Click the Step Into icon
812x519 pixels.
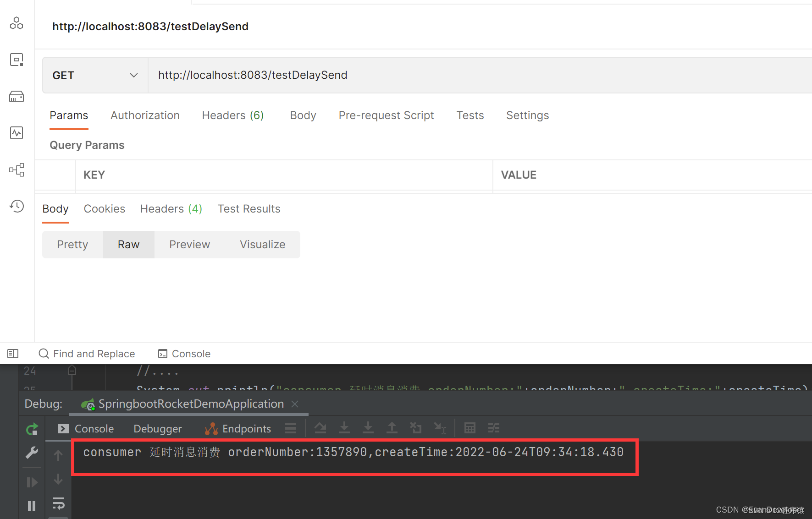pyautogui.click(x=344, y=428)
